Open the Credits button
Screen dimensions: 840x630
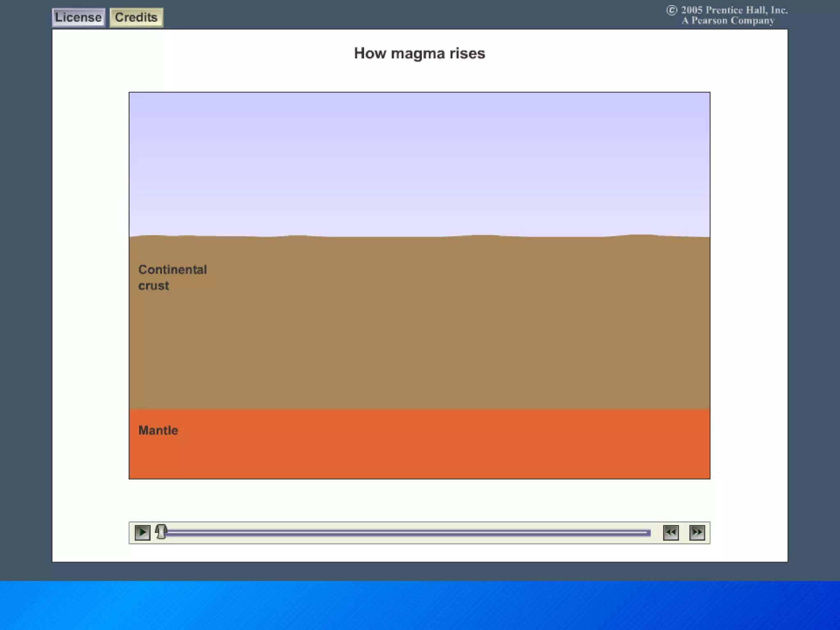pyautogui.click(x=136, y=18)
